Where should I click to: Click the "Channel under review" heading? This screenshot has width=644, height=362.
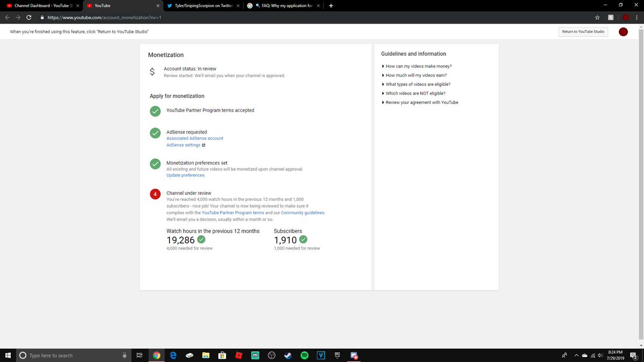pyautogui.click(x=189, y=193)
